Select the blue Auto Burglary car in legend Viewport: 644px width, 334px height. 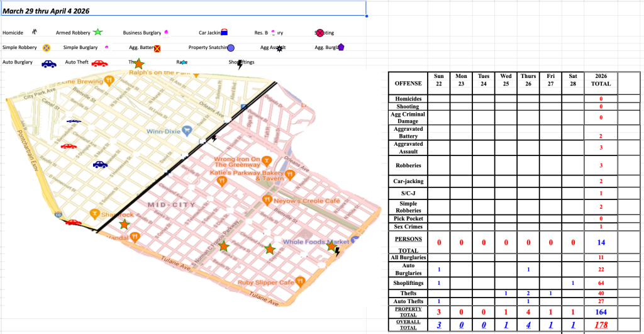[48, 63]
